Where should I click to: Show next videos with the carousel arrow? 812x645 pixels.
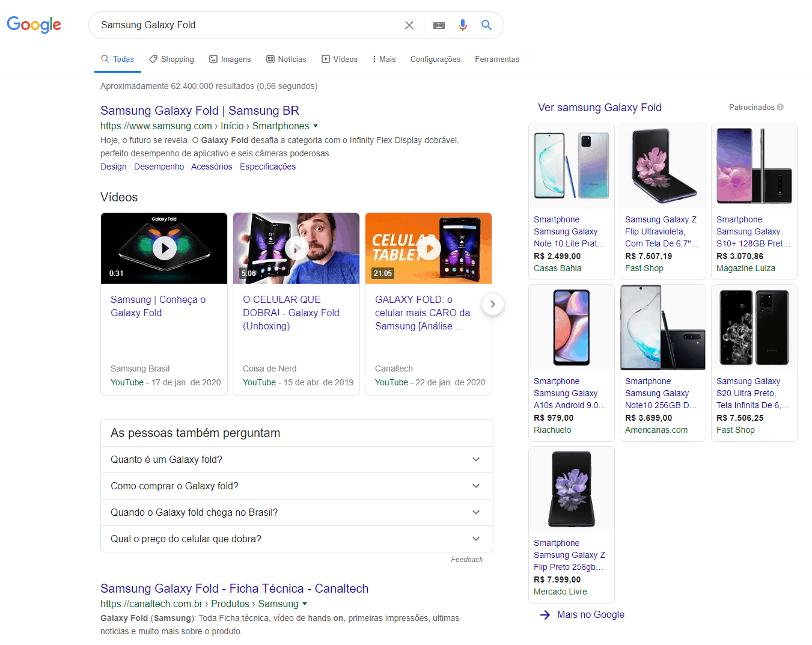click(x=492, y=304)
